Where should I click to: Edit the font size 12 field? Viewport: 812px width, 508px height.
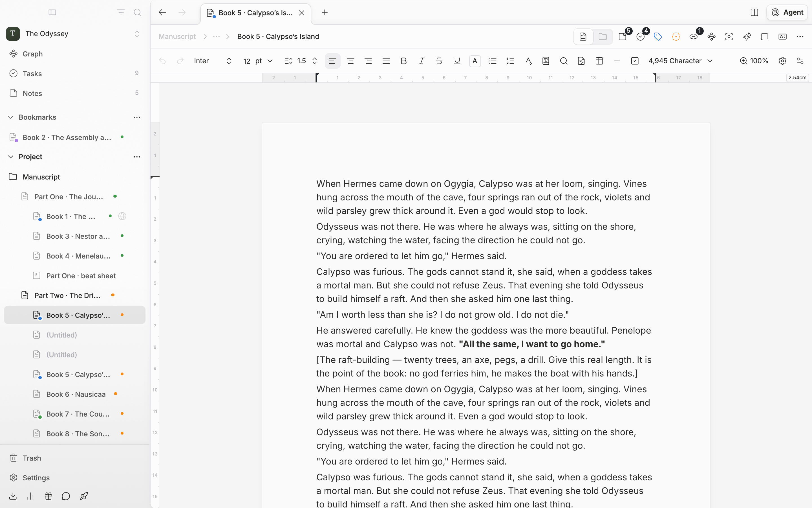pos(247,61)
